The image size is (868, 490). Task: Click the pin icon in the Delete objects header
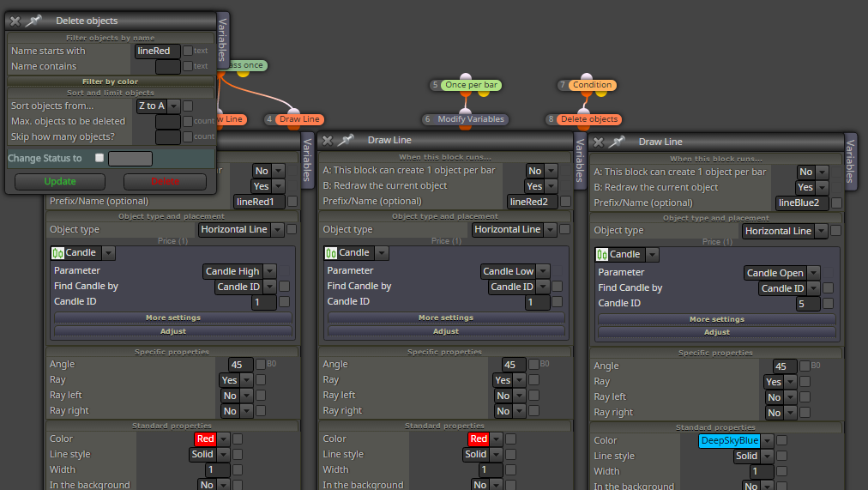34,21
